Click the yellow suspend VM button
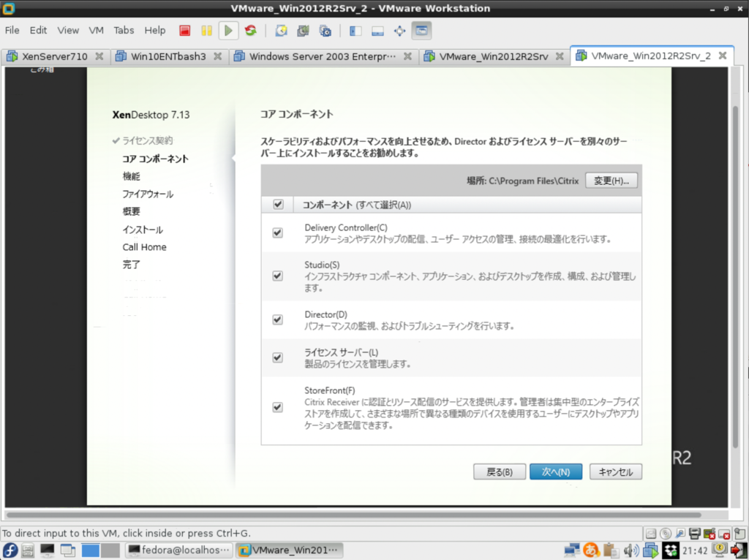 pos(206,31)
